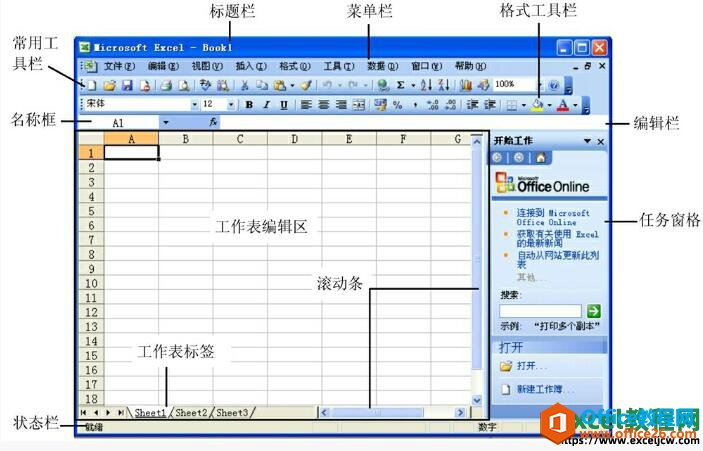Paste from clipboard toolbar icon
The width and height of the screenshot is (703, 451).
pos(279,85)
